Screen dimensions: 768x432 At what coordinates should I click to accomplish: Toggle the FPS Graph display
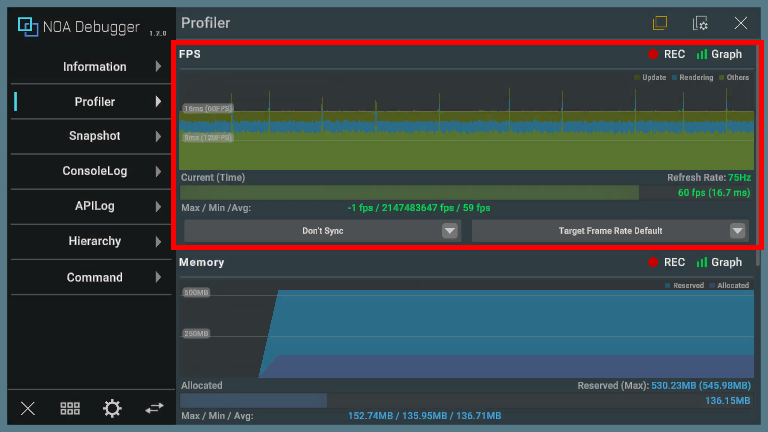[x=719, y=55]
